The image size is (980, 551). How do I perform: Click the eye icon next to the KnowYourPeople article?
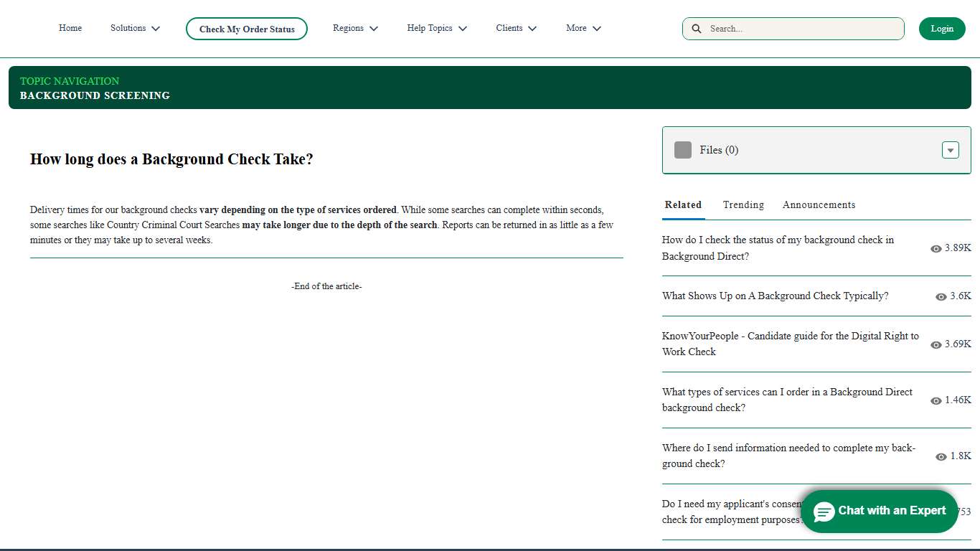pos(936,344)
